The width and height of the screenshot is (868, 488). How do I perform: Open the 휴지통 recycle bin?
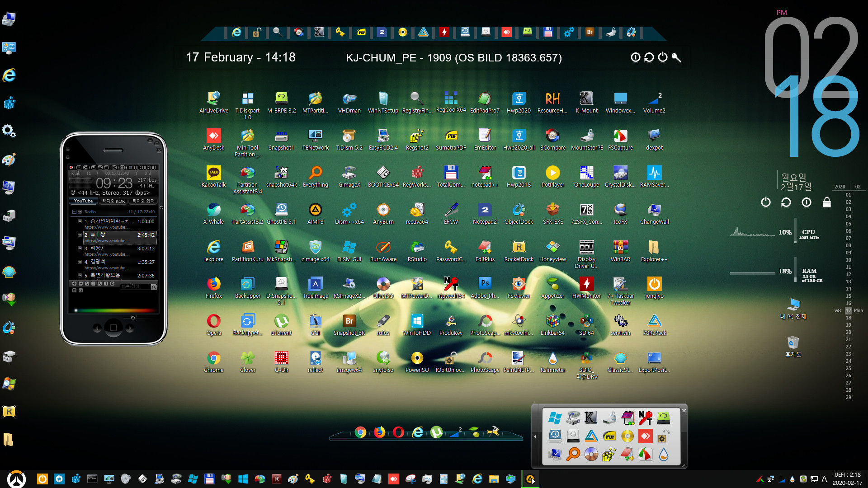(x=793, y=347)
